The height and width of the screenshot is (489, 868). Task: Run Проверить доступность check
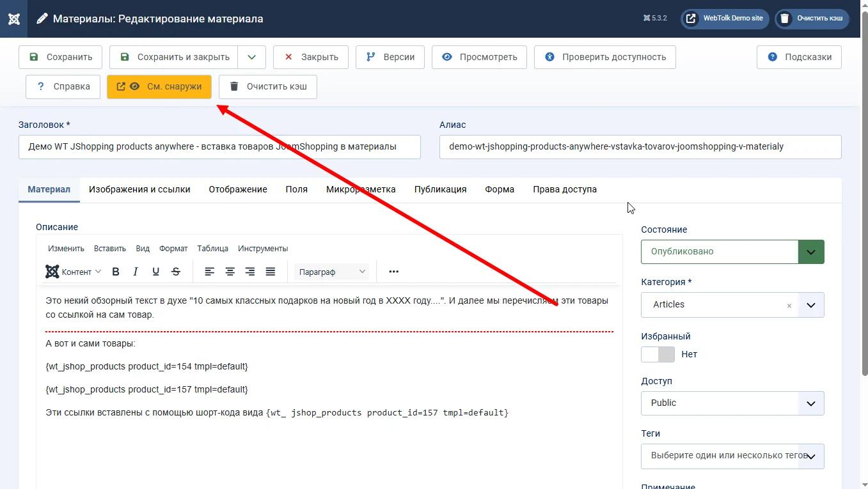tap(604, 57)
